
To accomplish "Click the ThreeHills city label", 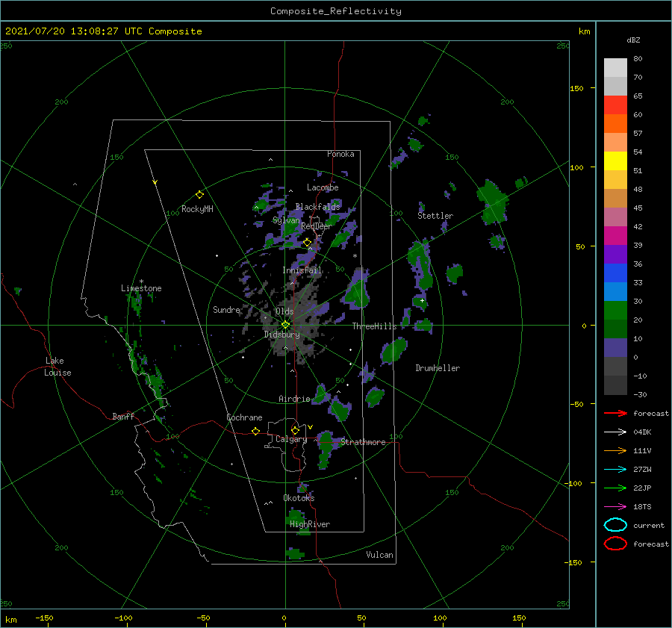I will pyautogui.click(x=375, y=326).
